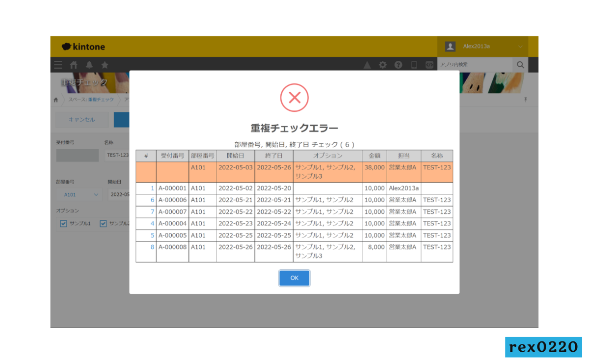Click the 名称 field containing TEST-123
589x364 pixels.
[x=117, y=156]
